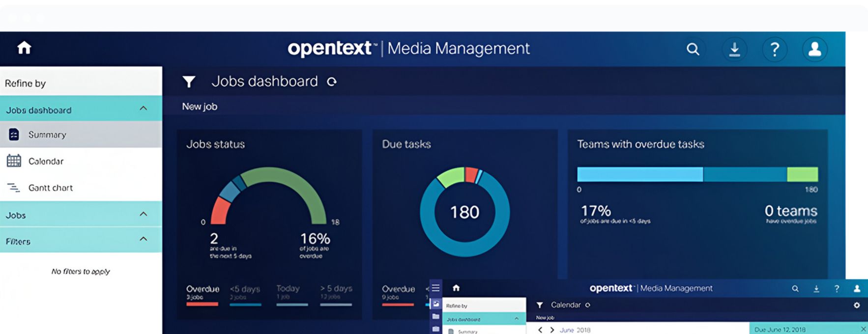Collapse the Jobs dashboard sidebar section
Screen dimensions: 868x334
pos(143,109)
